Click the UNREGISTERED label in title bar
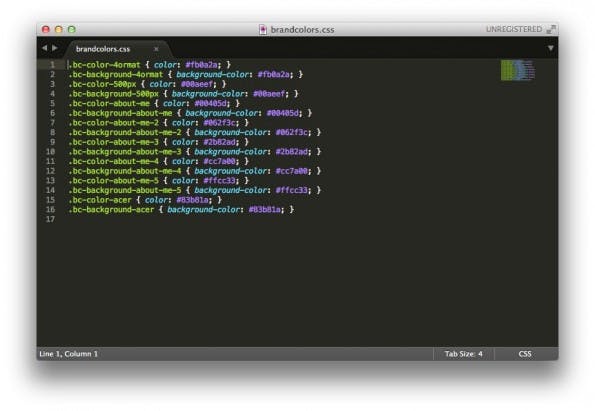595x411 pixels. pyautogui.click(x=514, y=29)
